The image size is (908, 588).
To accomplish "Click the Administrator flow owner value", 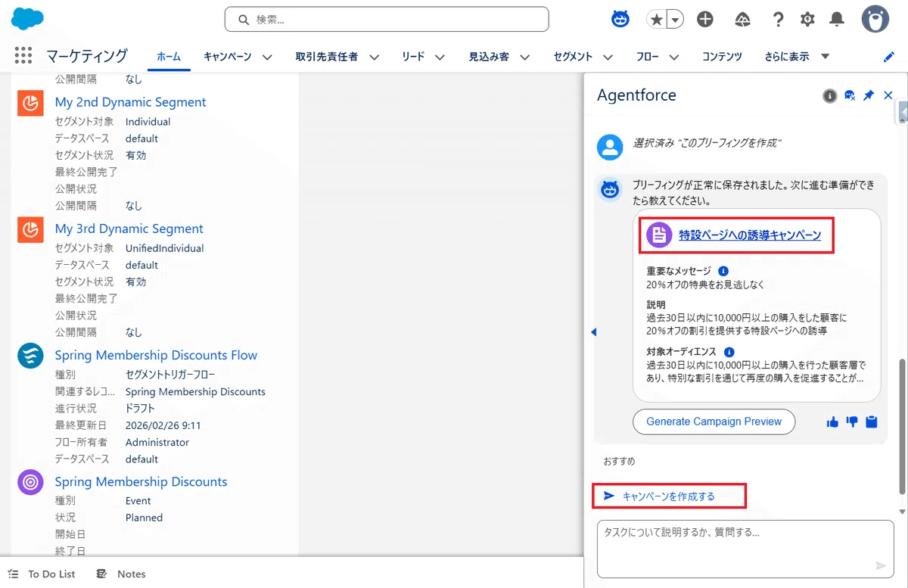I will (157, 442).
